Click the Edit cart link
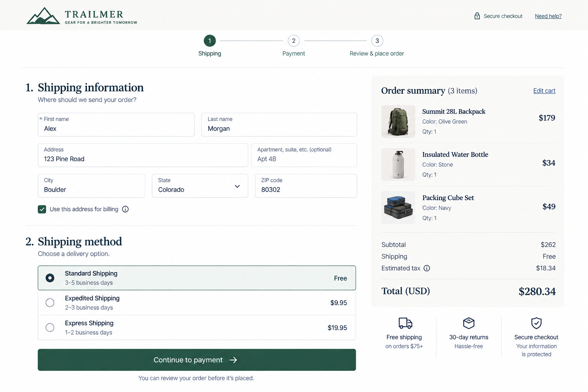This screenshot has height=392, width=588. [x=544, y=91]
